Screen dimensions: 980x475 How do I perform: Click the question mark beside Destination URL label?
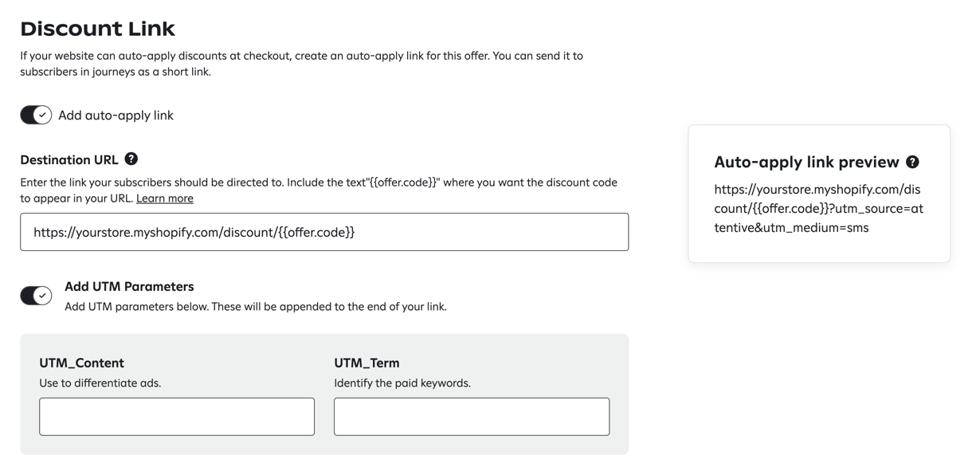[131, 159]
